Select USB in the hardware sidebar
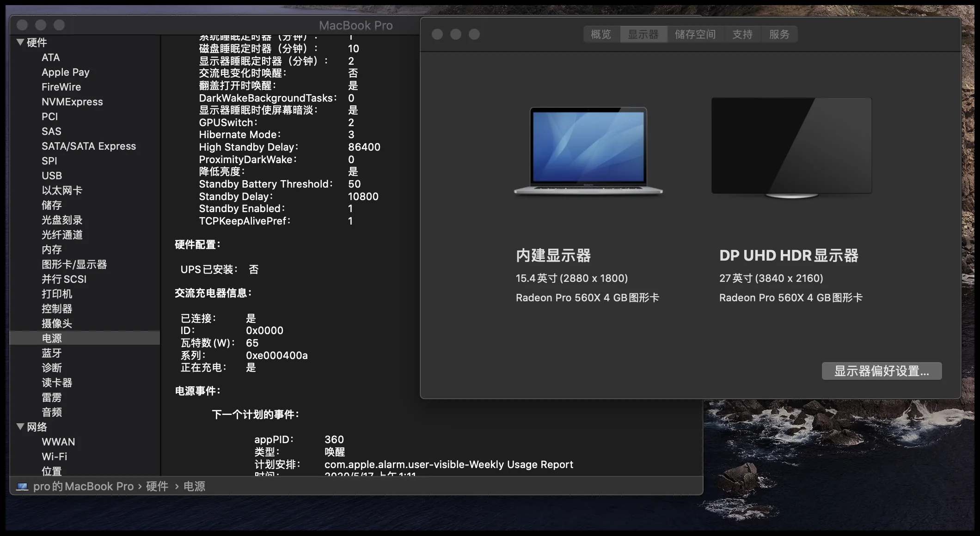This screenshot has width=980, height=536. [52, 176]
